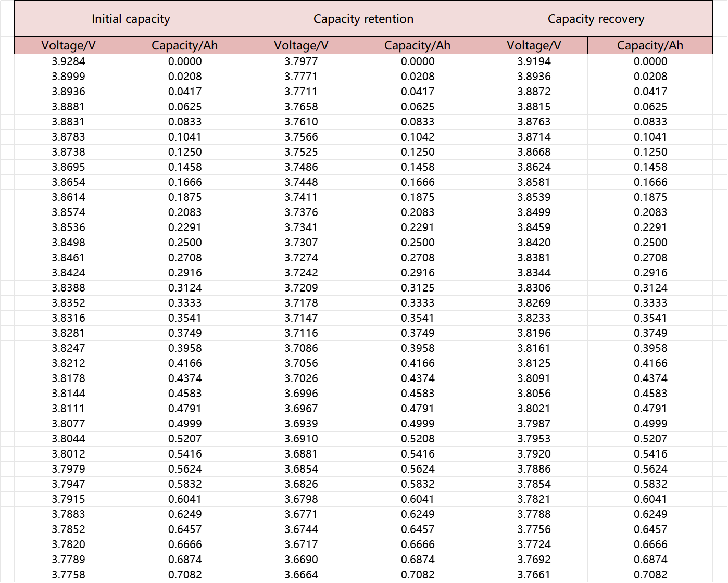Screen dimensions: 728x583
Task: Select the Capacity retention header cell
Action: tap(363, 19)
